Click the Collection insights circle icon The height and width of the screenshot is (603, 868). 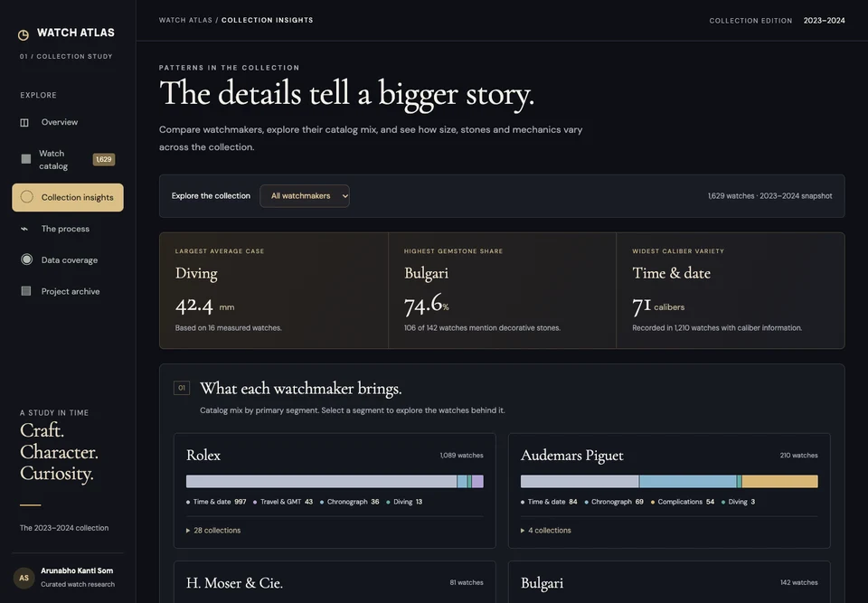pos(26,196)
